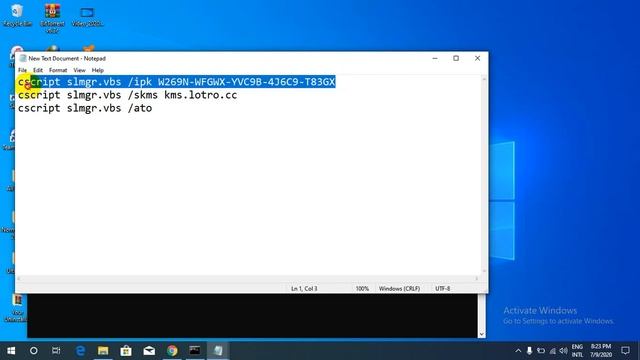Click the '100%' zoom status entry
The width and height of the screenshot is (640, 360).
click(362, 289)
